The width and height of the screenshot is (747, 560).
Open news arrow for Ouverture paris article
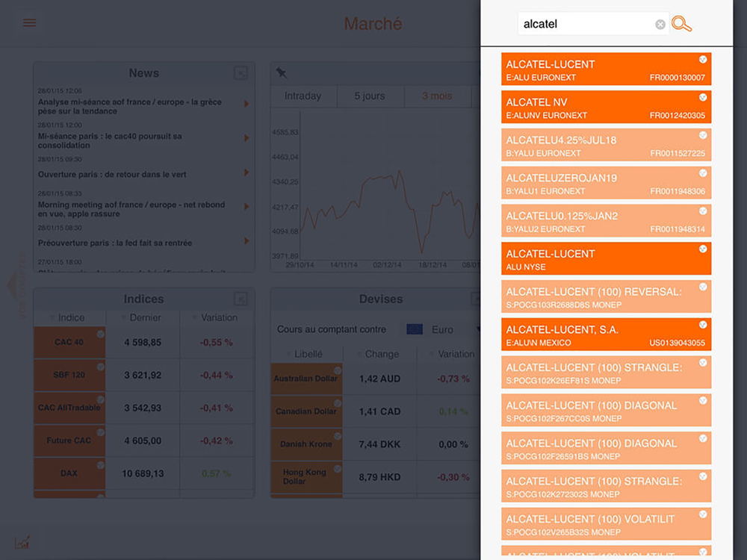(247, 172)
